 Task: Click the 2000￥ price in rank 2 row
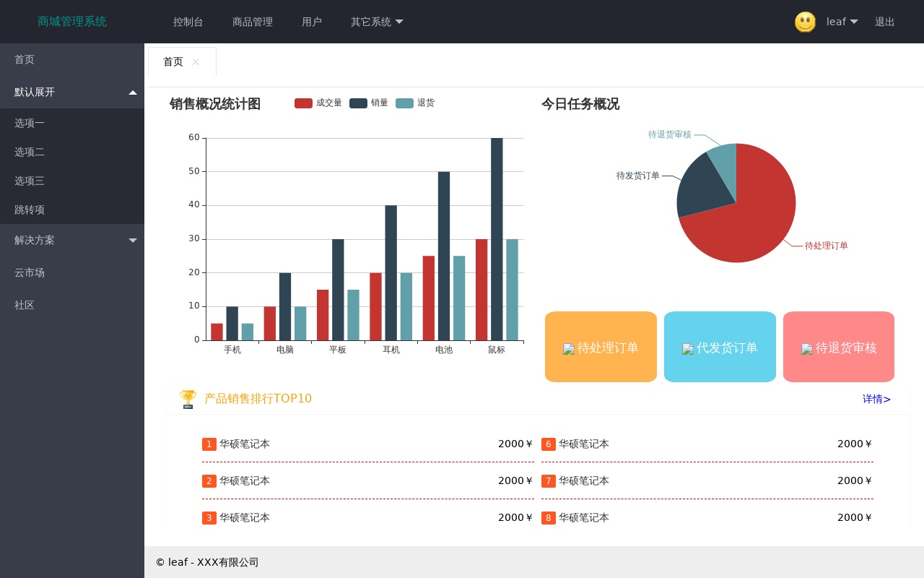[515, 481]
